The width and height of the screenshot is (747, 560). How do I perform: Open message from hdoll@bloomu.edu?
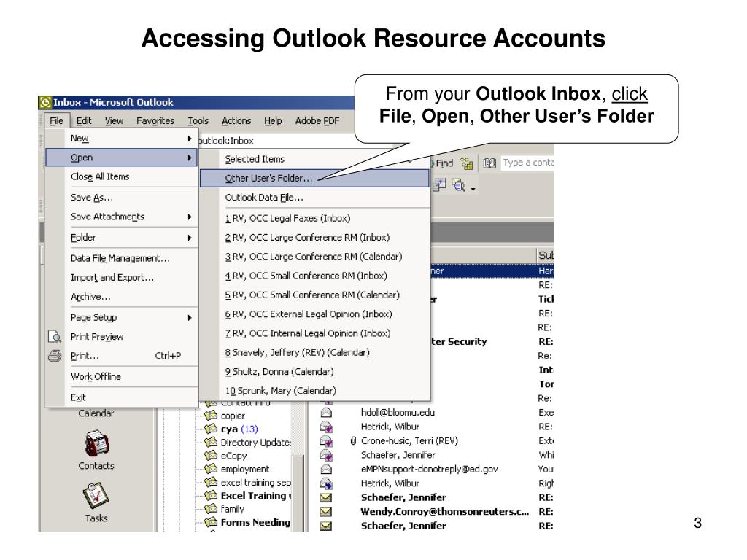pyautogui.click(x=398, y=413)
